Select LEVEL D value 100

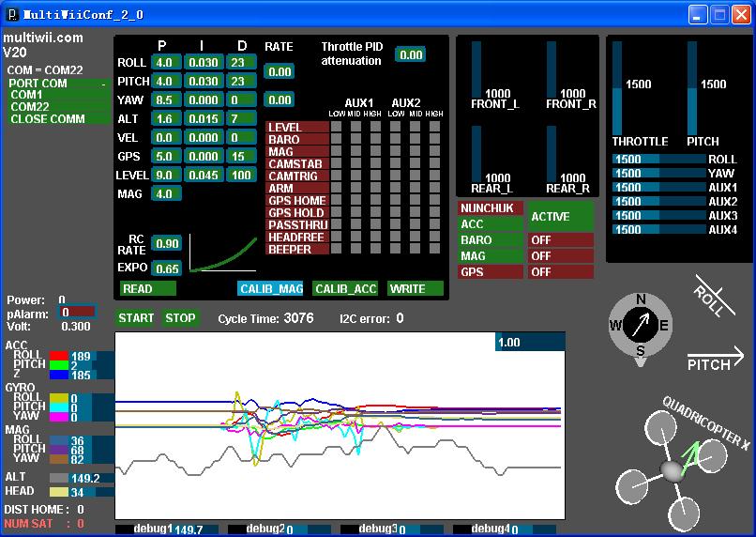(x=241, y=176)
